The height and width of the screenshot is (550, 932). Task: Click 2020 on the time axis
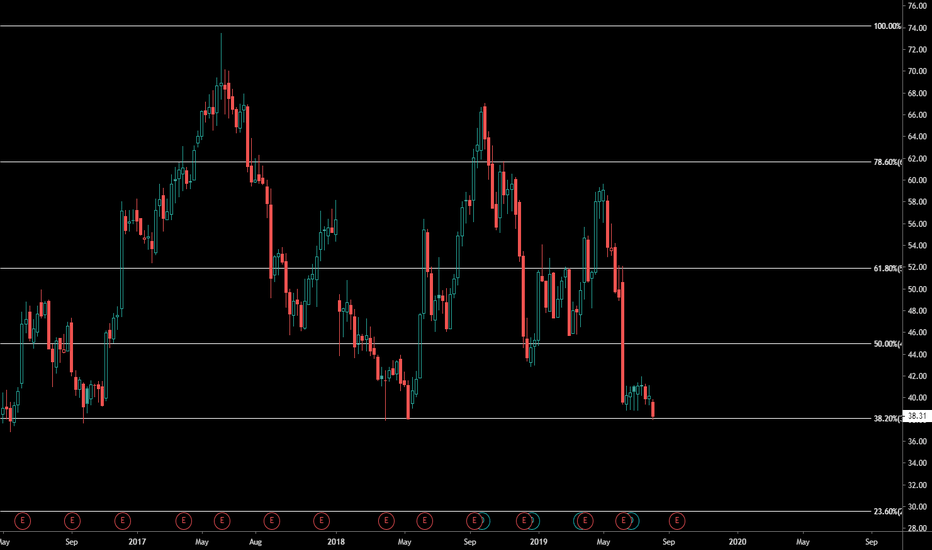737,542
